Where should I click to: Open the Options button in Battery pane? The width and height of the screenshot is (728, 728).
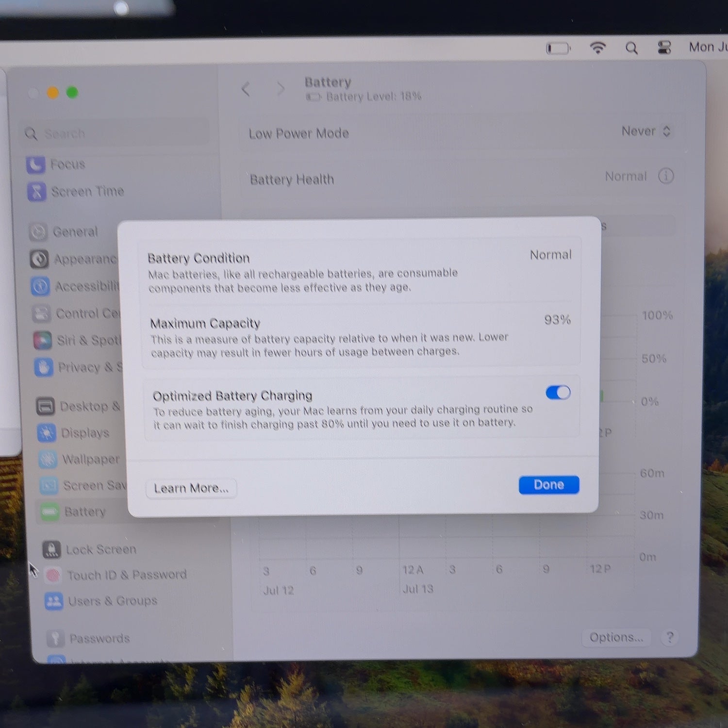coord(616,637)
